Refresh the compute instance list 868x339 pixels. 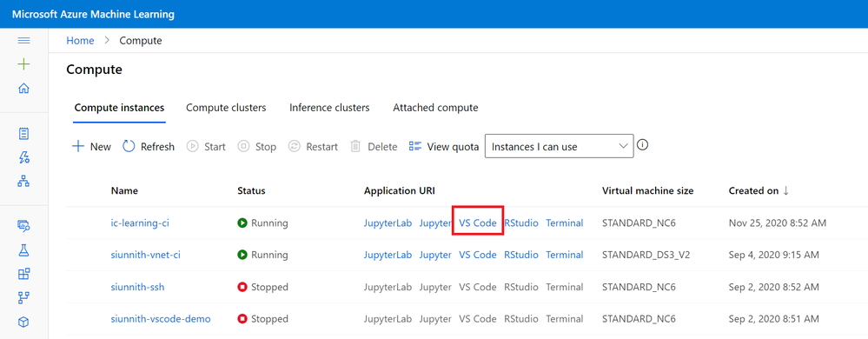point(149,147)
